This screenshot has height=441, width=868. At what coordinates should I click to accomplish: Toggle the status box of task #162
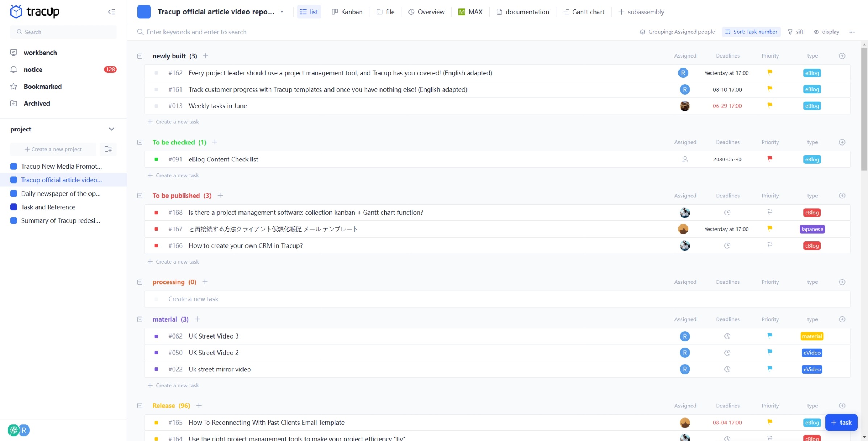coord(156,73)
